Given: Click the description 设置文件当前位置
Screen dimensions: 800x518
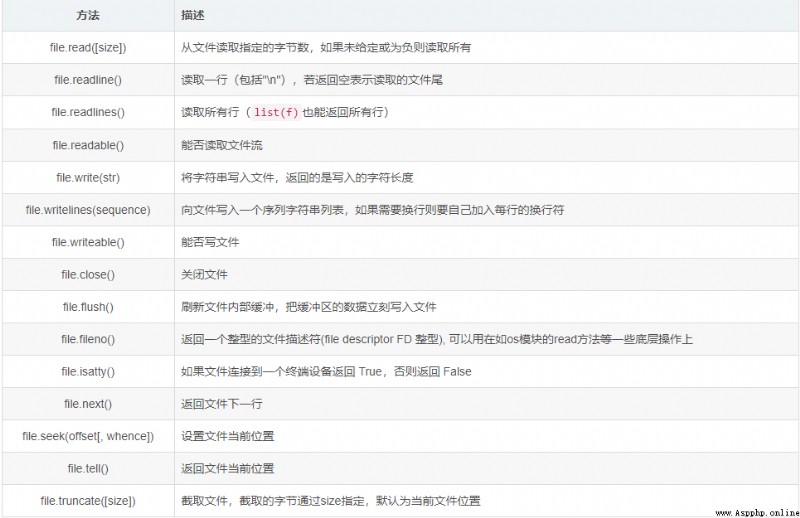Looking at the screenshot, I should pyautogui.click(x=228, y=436).
